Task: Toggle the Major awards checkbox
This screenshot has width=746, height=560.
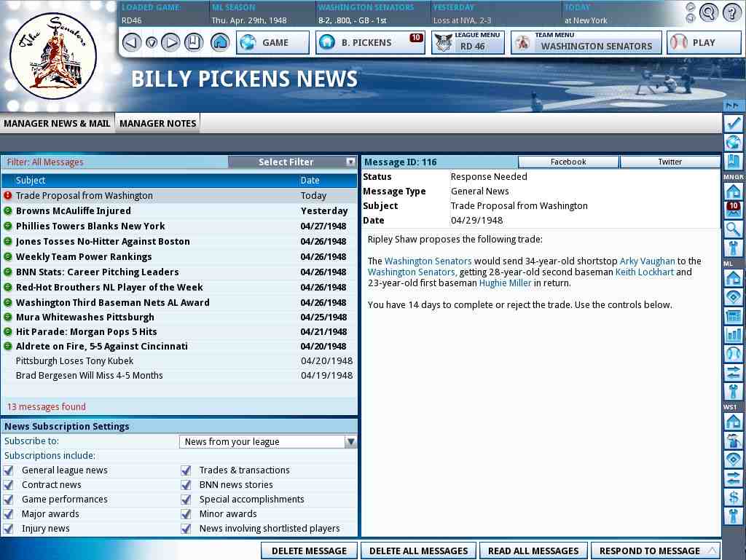Action: point(9,514)
